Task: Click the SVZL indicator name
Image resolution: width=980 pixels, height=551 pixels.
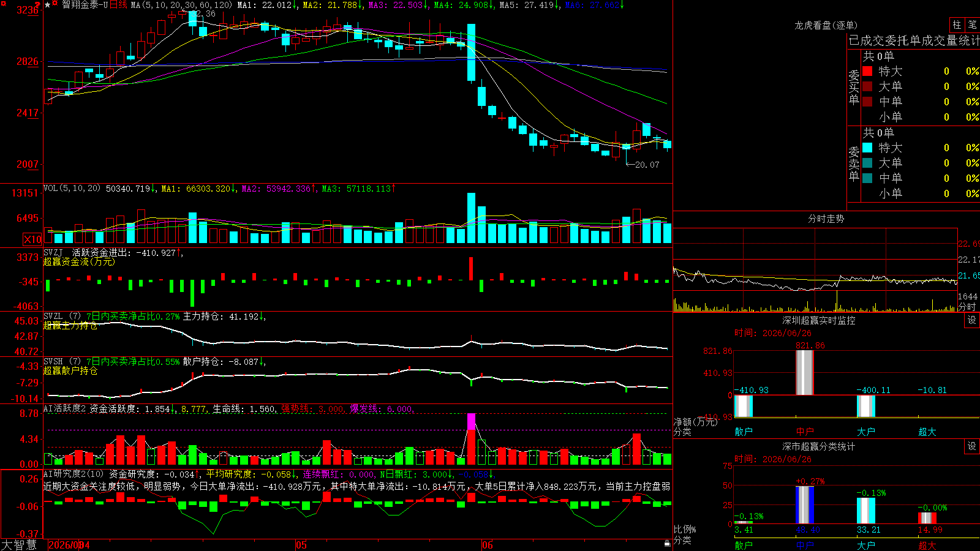Action: click(x=53, y=316)
